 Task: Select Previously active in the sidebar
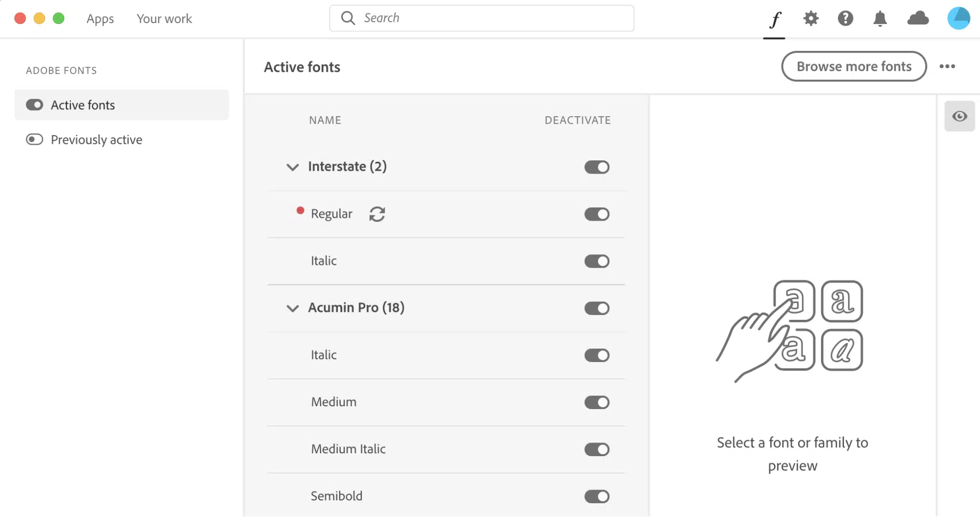pyautogui.click(x=96, y=140)
